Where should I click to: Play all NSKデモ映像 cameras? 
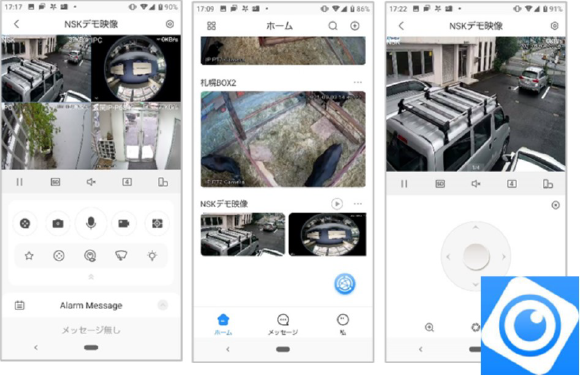(337, 203)
